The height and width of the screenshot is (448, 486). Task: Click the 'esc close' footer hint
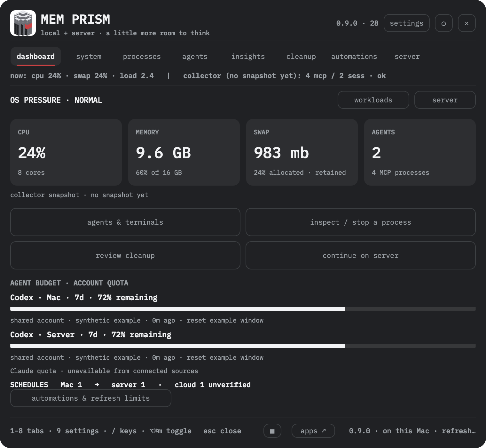222,431
